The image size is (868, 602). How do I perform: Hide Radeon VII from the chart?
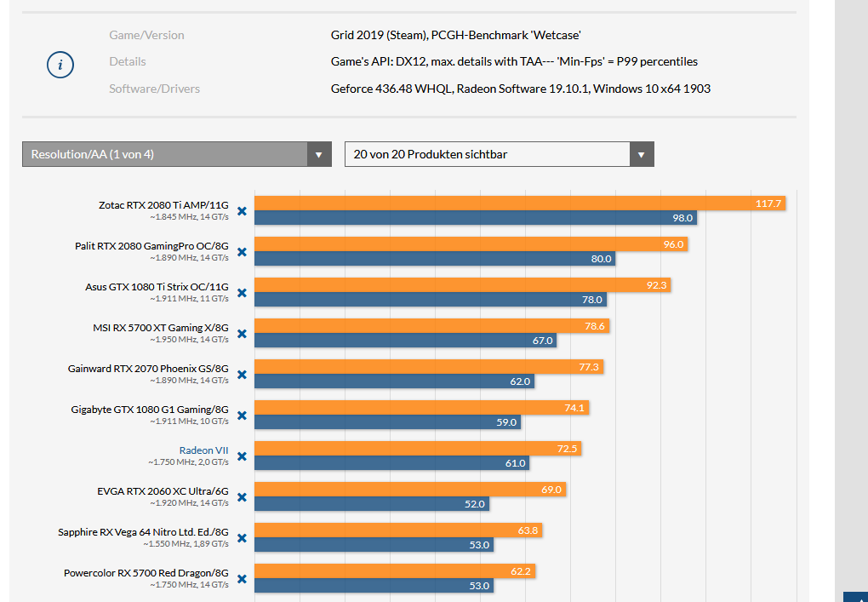[x=242, y=456]
